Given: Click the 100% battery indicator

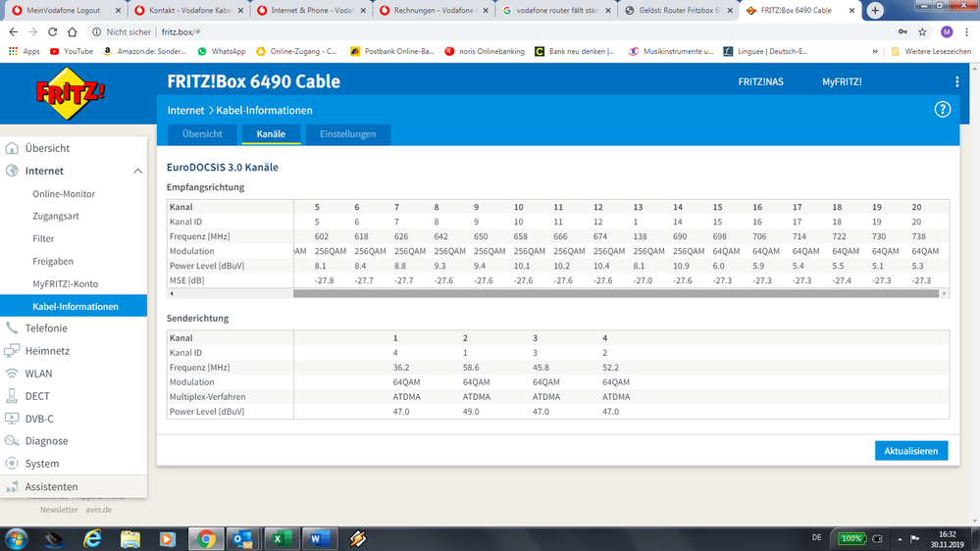Looking at the screenshot, I should 851,538.
